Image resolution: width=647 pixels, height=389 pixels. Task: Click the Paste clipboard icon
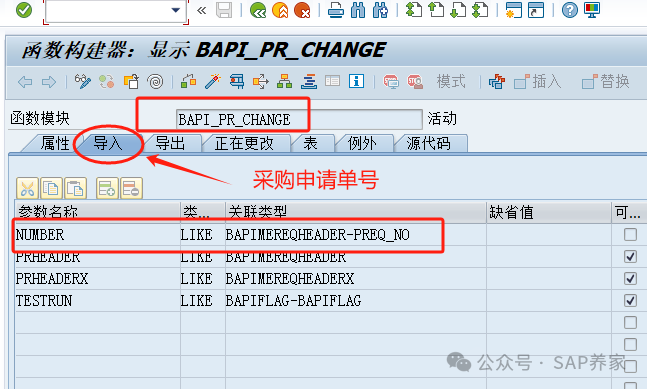pos(75,189)
